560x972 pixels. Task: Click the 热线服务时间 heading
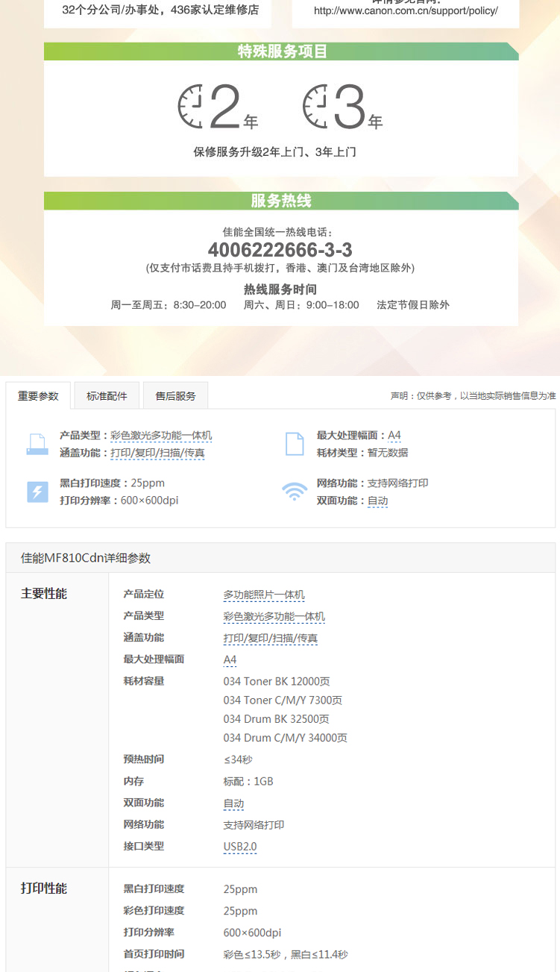click(x=280, y=289)
